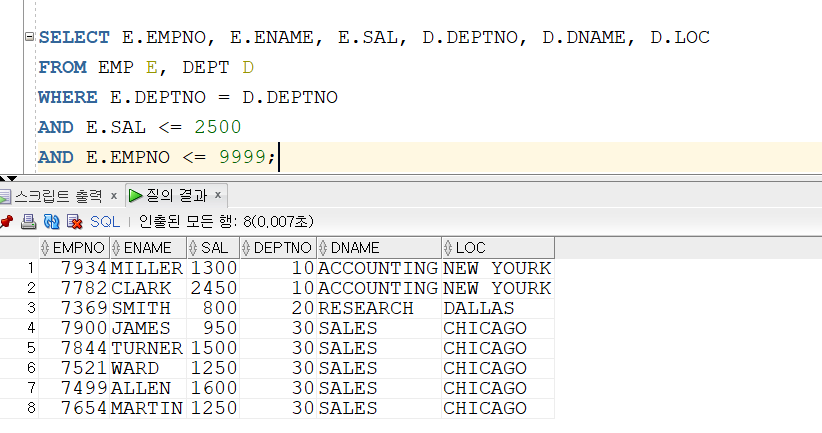Select EMPNO cell 7654
Screen dimensions: 822x433
(x=74, y=407)
